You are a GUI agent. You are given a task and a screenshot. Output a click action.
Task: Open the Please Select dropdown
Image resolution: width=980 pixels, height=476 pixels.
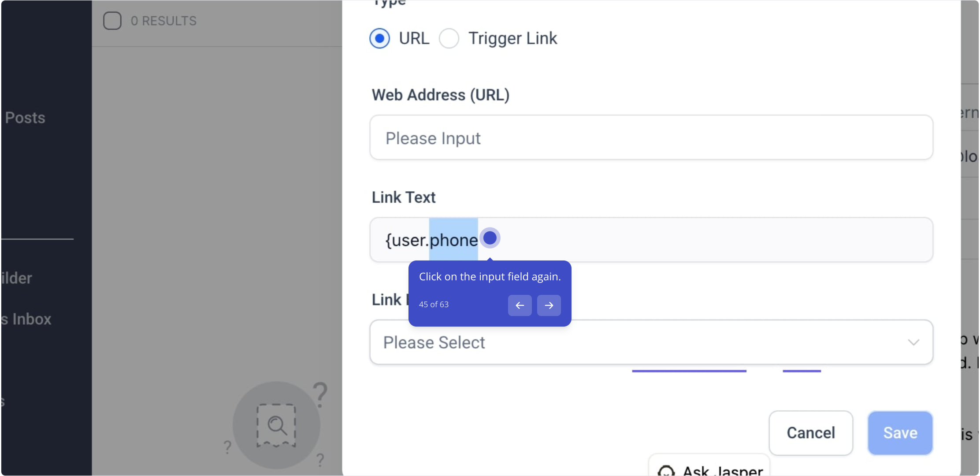[651, 342]
